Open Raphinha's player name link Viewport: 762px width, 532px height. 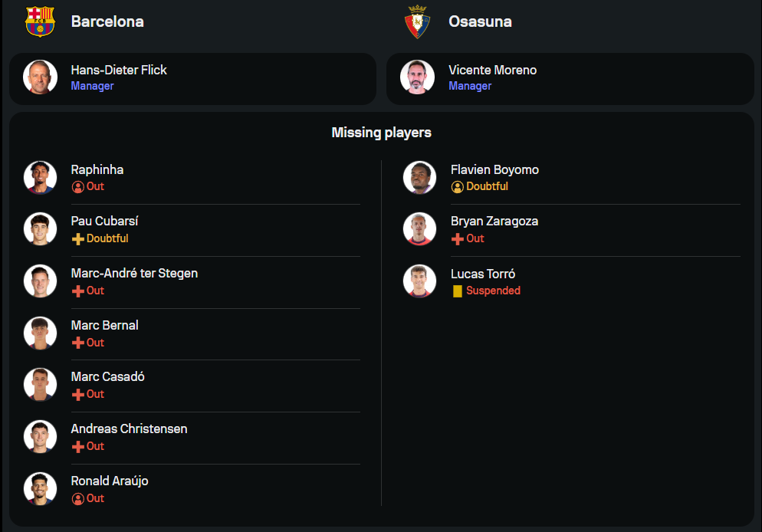coord(97,170)
